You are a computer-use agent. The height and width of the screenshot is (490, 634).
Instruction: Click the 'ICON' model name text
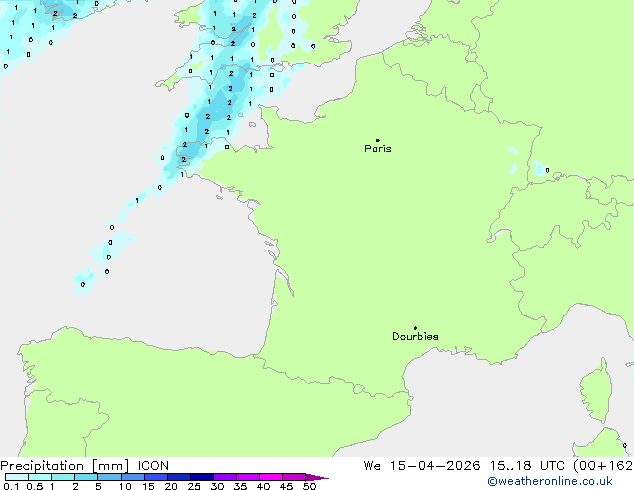(x=153, y=466)
